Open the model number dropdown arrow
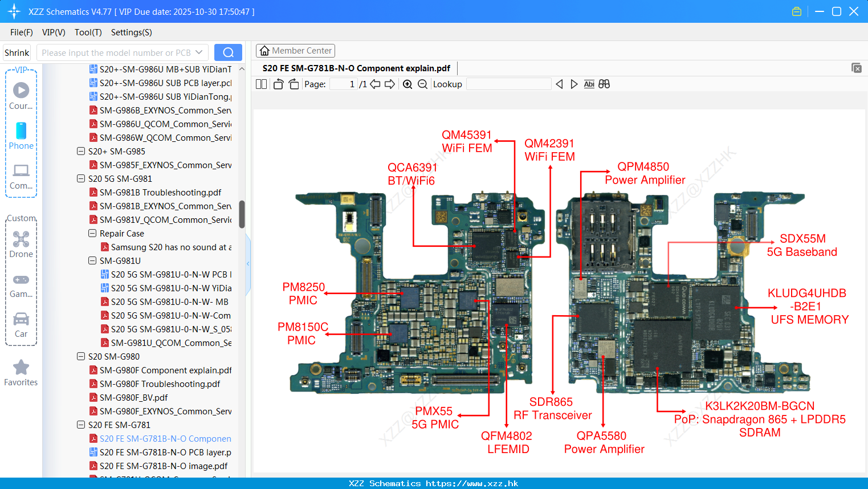 199,52
